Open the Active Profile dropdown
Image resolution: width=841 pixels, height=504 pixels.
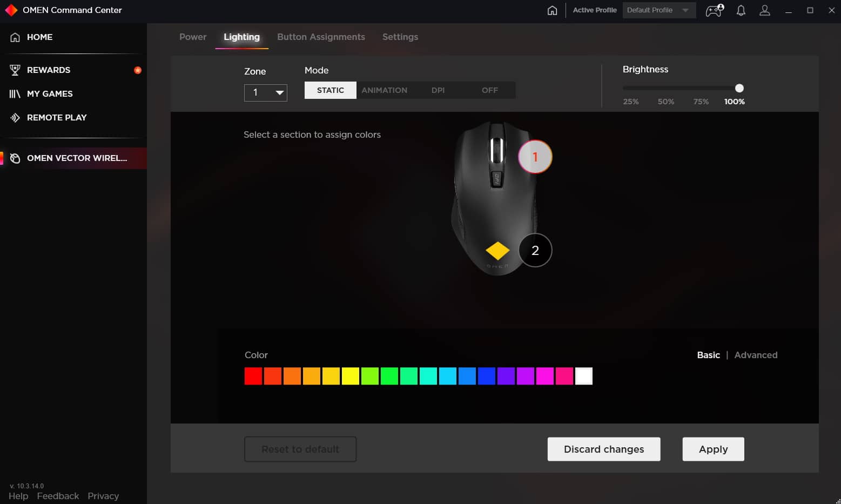pos(658,10)
